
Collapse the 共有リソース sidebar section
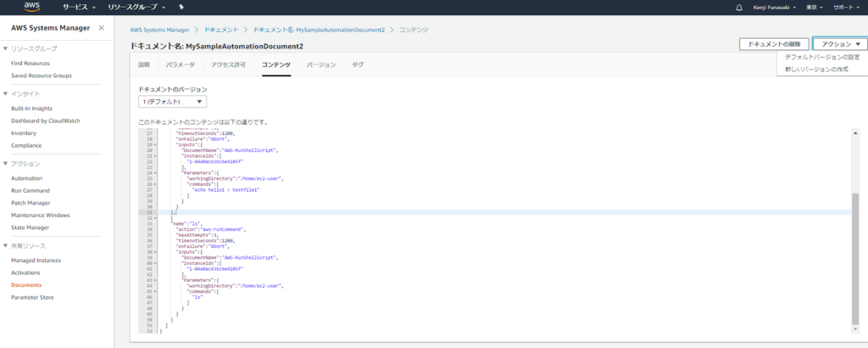tap(5, 245)
